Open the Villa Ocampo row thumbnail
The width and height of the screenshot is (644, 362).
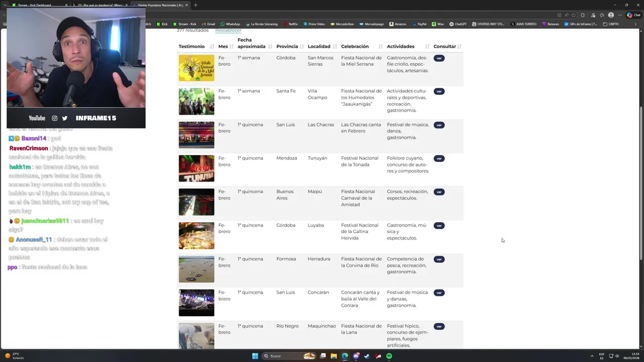tap(196, 102)
